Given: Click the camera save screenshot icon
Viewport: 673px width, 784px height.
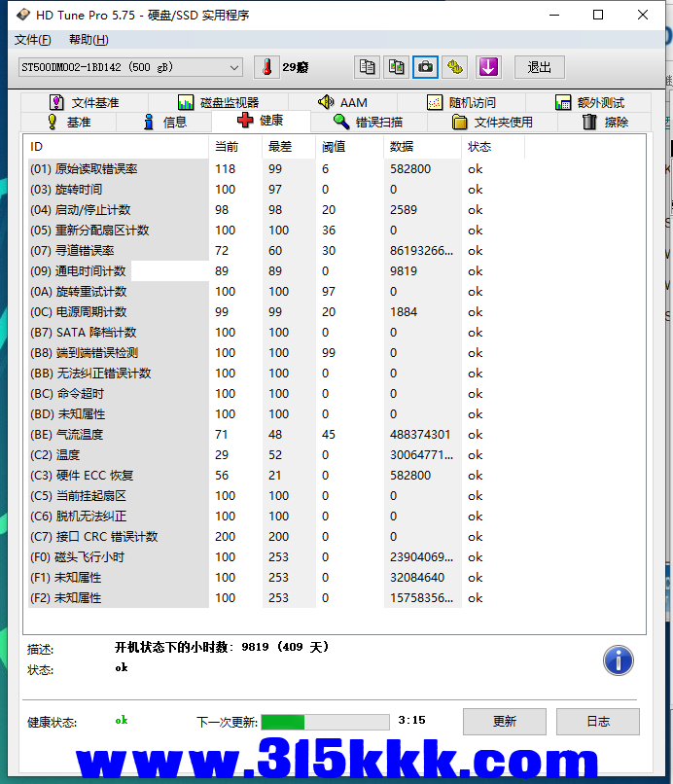Looking at the screenshot, I should coord(426,67).
